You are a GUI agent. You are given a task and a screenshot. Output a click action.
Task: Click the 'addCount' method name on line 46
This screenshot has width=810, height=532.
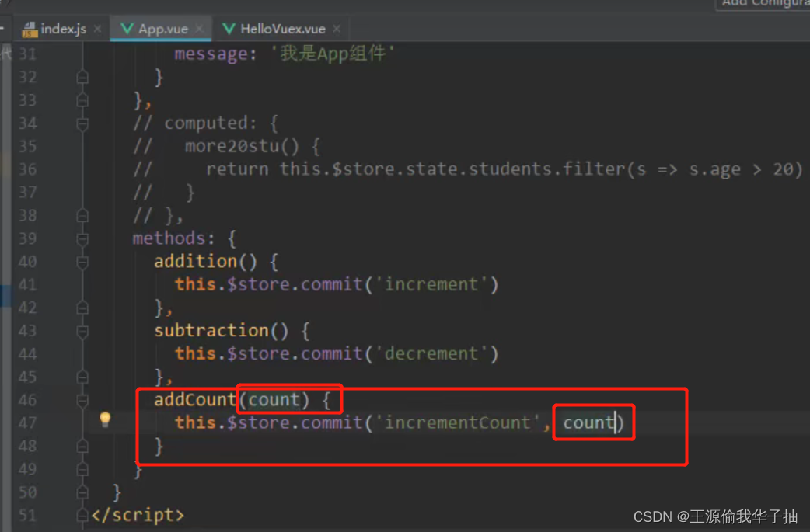click(x=195, y=400)
